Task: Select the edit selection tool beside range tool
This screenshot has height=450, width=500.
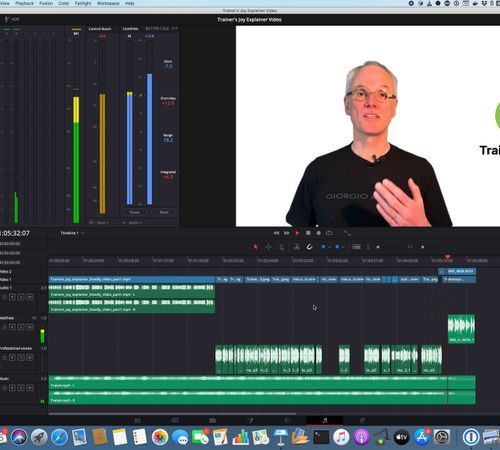Action: click(282, 247)
